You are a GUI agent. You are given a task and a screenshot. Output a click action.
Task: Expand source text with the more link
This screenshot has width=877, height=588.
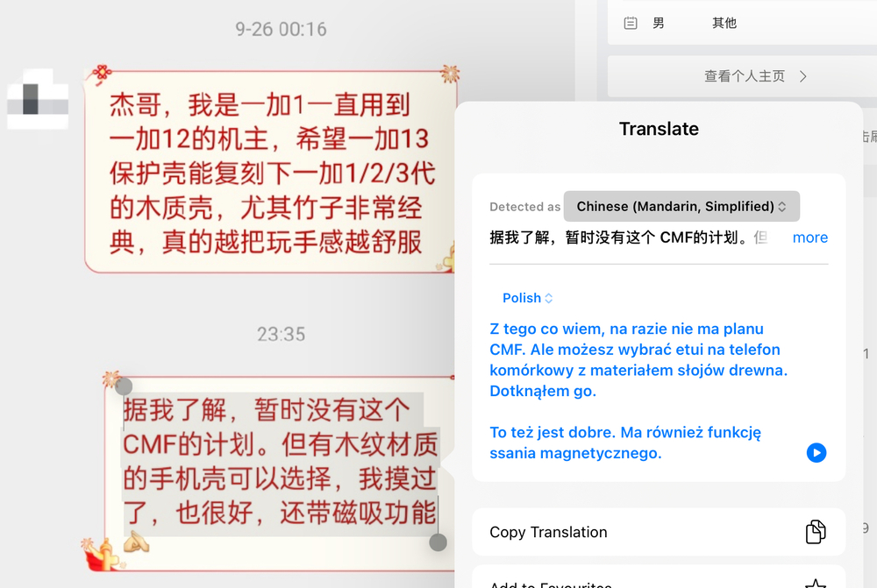click(809, 237)
